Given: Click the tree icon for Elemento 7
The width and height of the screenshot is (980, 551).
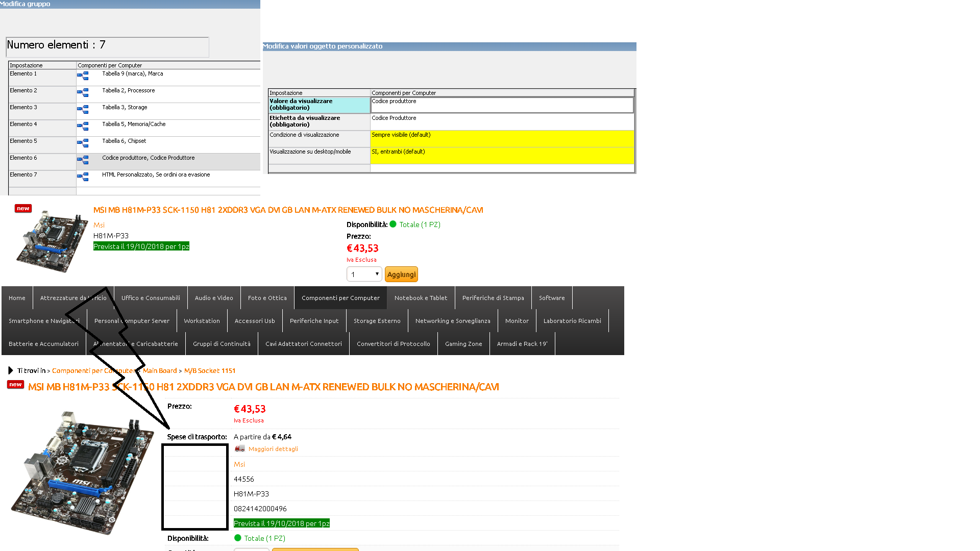Looking at the screenshot, I should point(83,177).
